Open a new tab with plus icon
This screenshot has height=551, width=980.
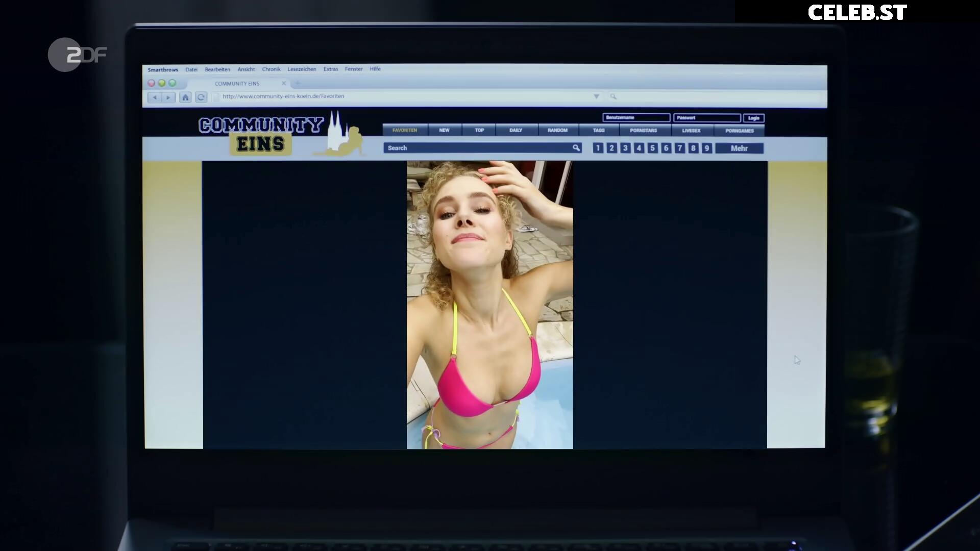click(298, 83)
